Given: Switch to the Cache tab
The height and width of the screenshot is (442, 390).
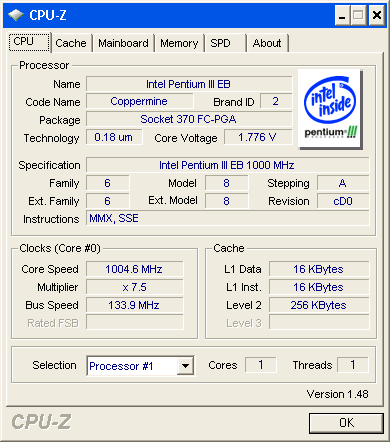Looking at the screenshot, I should click(x=71, y=43).
